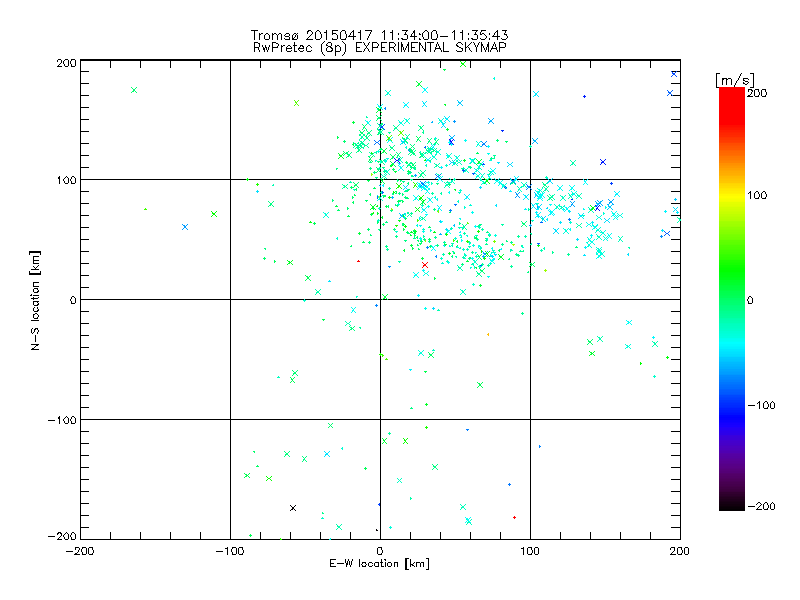Click the '100' tick on the N-S axis
This screenshot has width=800, height=600.
[x=66, y=180]
